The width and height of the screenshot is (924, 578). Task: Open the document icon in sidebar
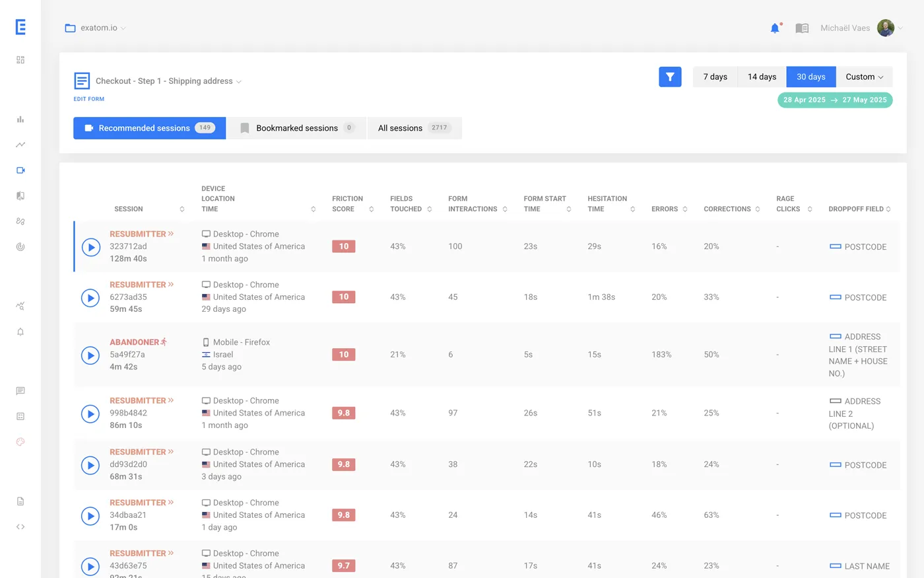coord(20,501)
